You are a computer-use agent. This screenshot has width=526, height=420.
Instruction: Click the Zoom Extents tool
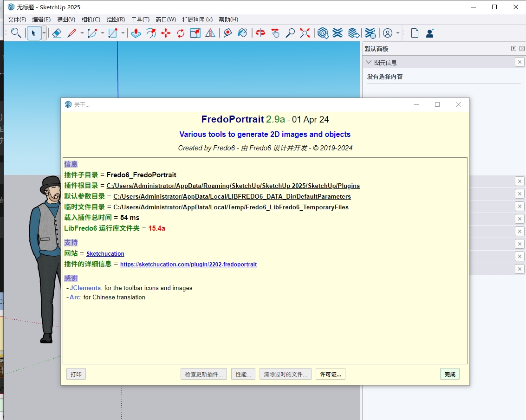click(305, 33)
